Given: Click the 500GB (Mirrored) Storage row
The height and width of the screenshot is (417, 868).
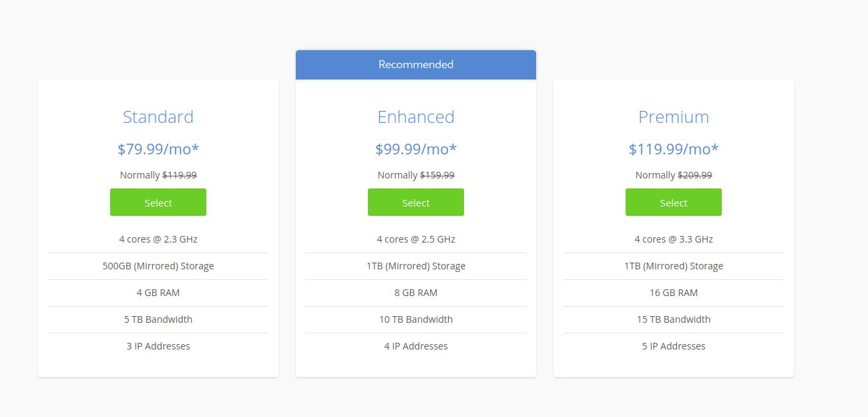Looking at the screenshot, I should tap(158, 265).
